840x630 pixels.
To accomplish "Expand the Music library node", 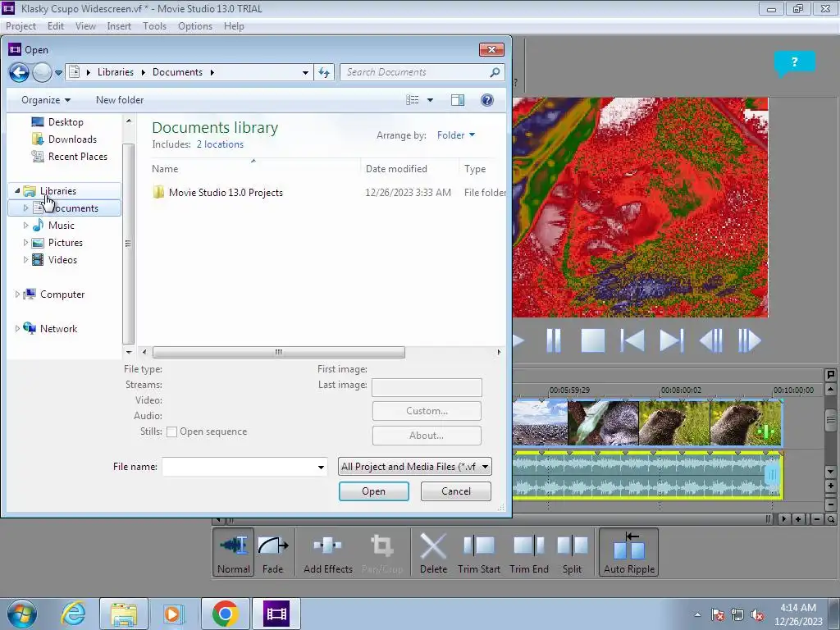I will [25, 226].
